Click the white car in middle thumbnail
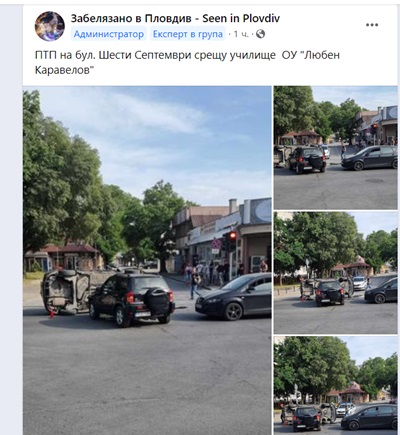 coord(360,283)
